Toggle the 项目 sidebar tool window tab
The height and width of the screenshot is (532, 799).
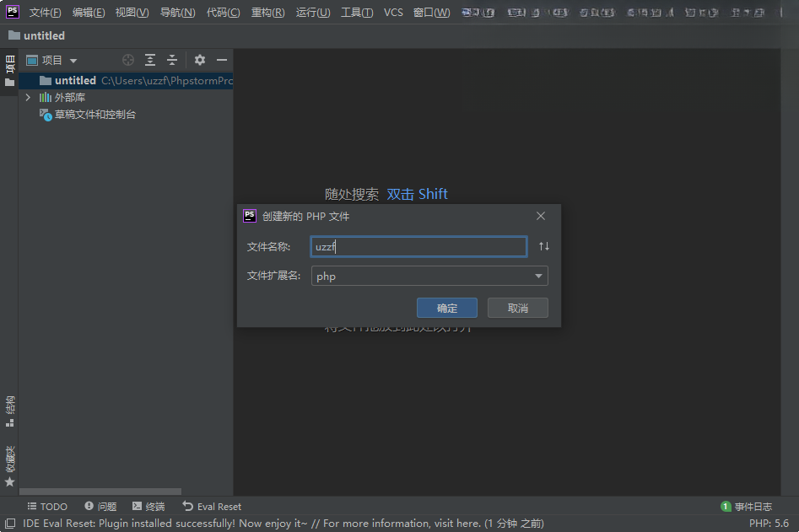pos(9,72)
